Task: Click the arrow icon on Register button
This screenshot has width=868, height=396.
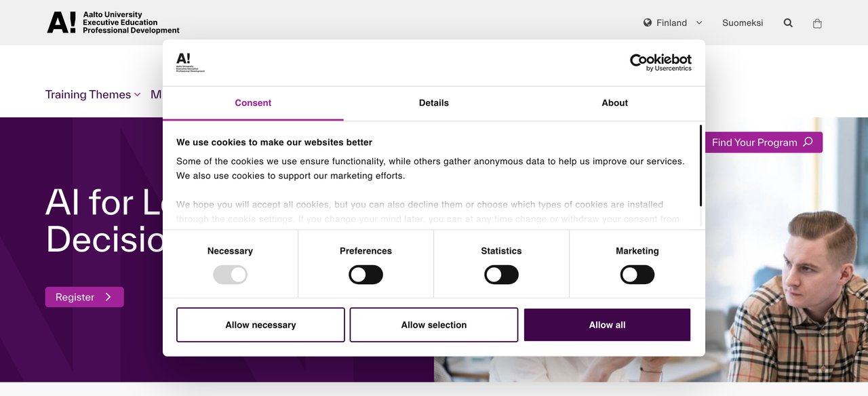Action: (x=108, y=297)
